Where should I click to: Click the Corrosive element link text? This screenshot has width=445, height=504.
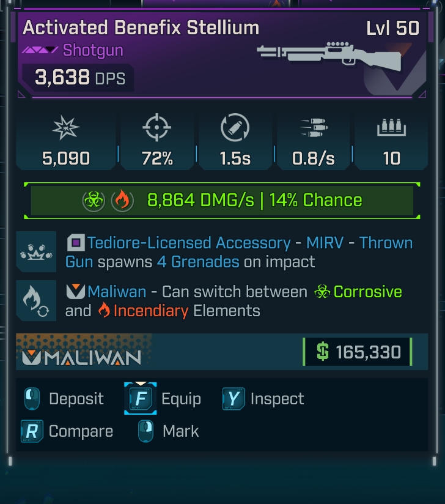click(x=367, y=292)
